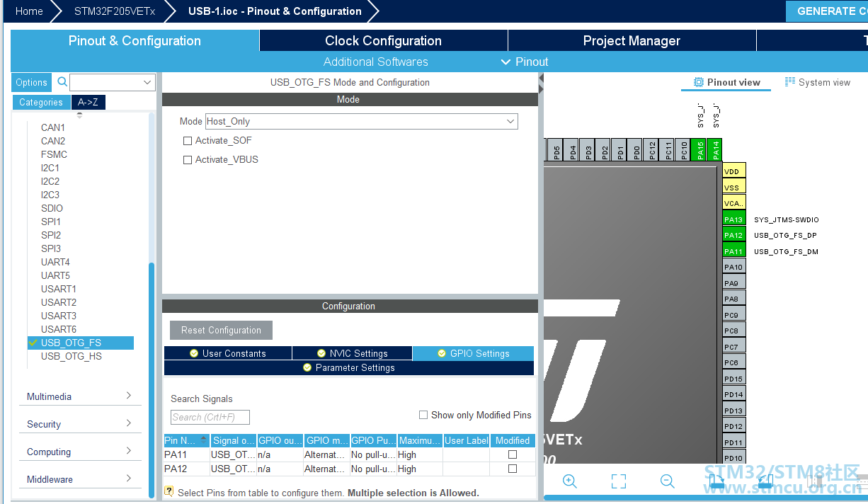The height and width of the screenshot is (504, 868).
Task: Fit the chip to the view area
Action: 618,481
